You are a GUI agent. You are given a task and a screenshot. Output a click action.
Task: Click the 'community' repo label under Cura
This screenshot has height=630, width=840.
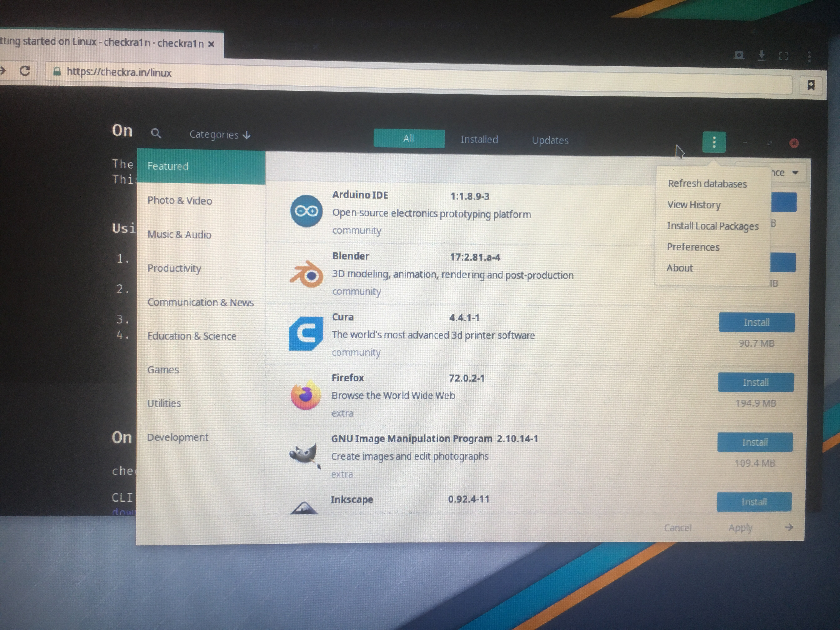click(x=356, y=352)
